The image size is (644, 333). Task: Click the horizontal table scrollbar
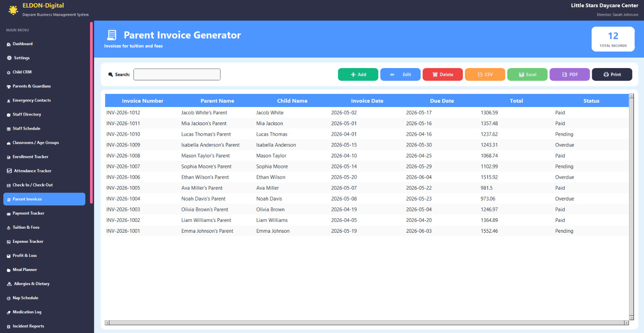pyautogui.click(x=367, y=323)
